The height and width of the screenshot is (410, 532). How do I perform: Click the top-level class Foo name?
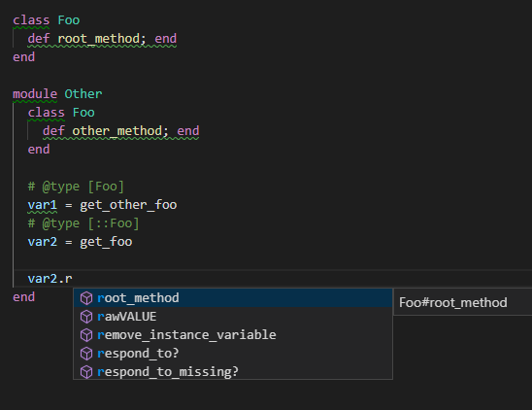tap(69, 20)
